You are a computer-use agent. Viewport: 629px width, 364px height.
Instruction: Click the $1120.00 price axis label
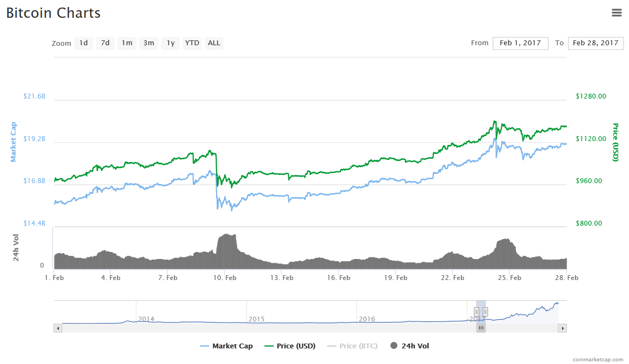tap(591, 139)
